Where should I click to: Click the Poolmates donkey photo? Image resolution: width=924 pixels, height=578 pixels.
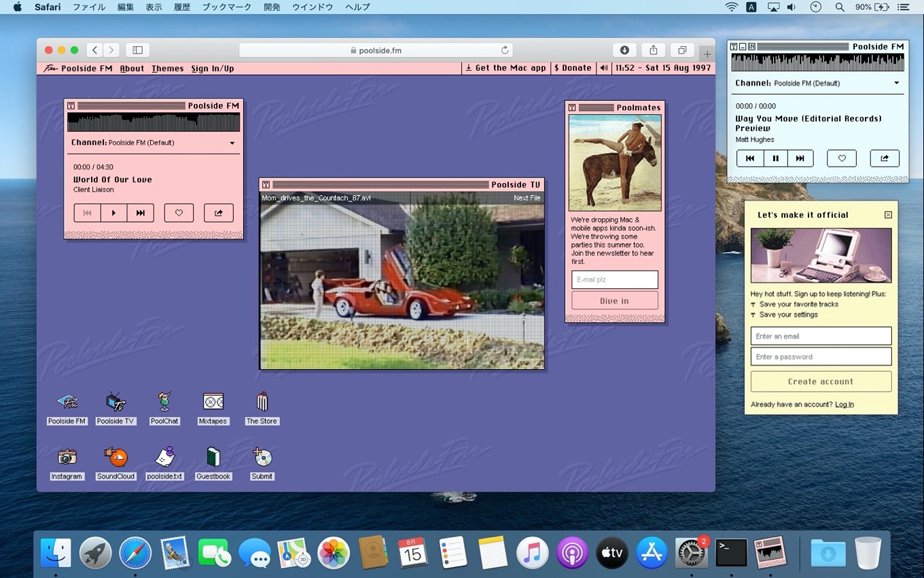615,163
